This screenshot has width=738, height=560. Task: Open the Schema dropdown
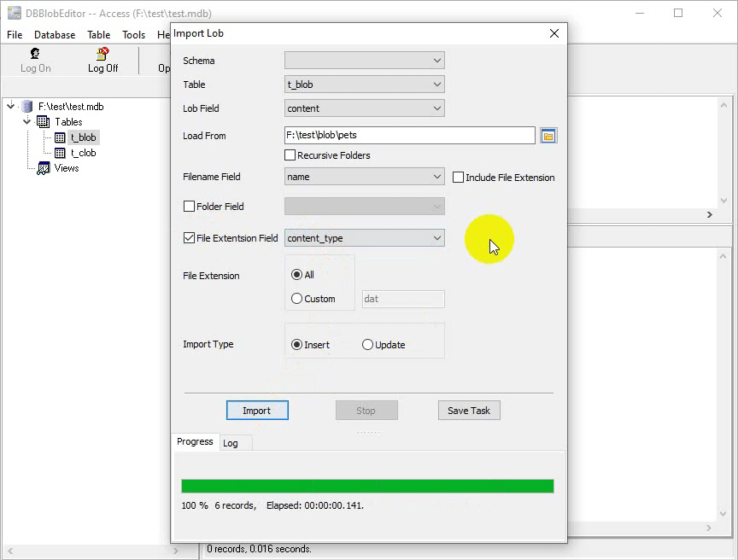(x=364, y=61)
